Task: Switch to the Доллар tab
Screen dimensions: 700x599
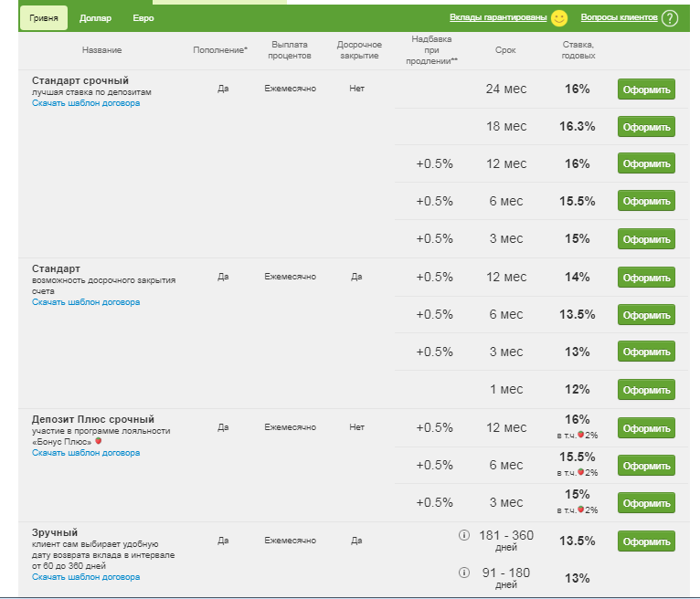Action: [96, 18]
